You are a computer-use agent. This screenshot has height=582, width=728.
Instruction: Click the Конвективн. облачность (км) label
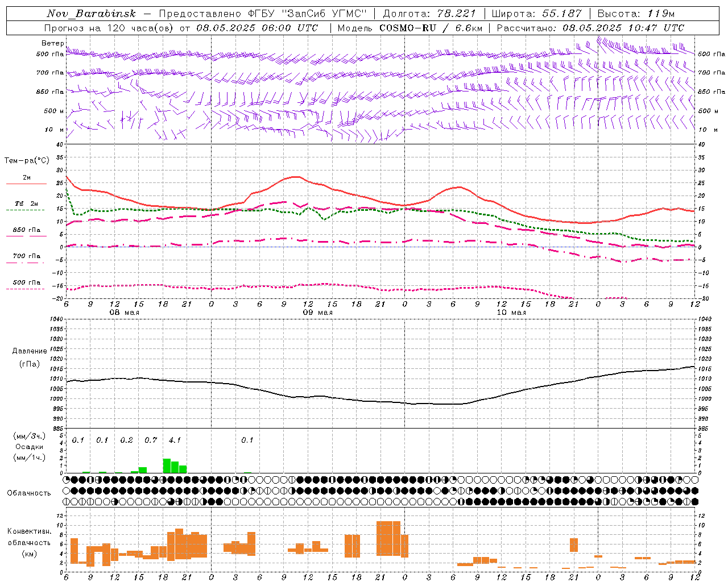29,542
